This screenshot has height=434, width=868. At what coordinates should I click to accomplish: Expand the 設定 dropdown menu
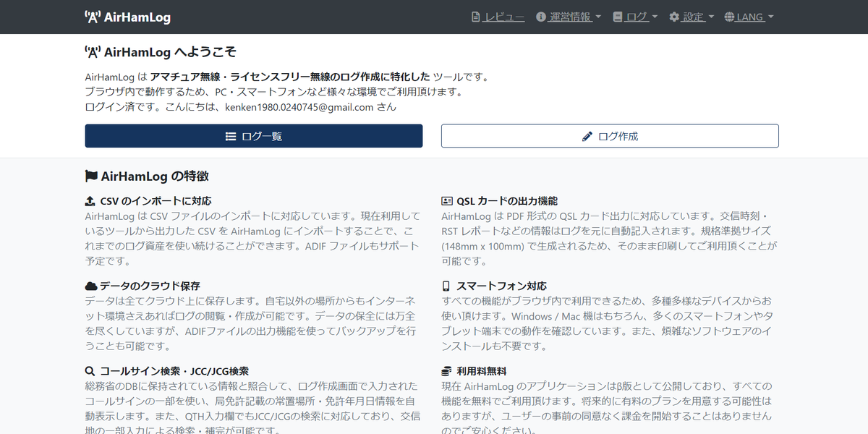(x=692, y=17)
